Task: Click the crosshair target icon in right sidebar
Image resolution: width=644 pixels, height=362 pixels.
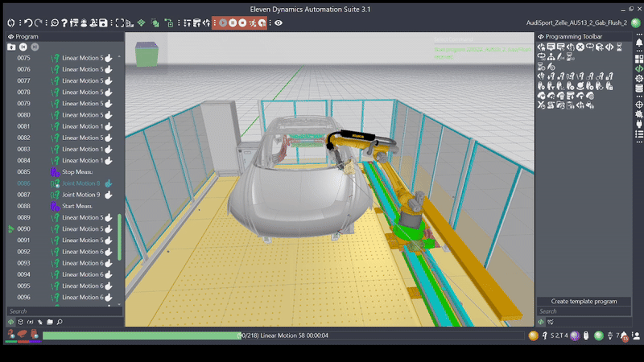Action: coord(639,105)
